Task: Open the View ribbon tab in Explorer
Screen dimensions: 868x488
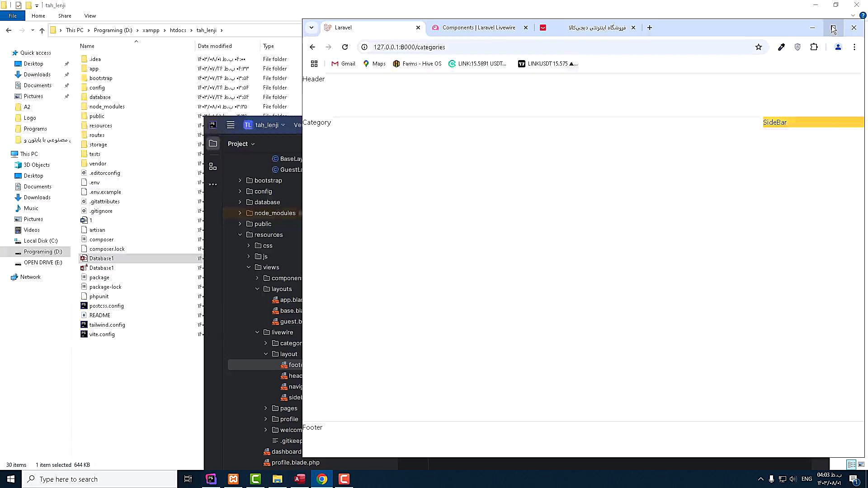Action: click(90, 16)
